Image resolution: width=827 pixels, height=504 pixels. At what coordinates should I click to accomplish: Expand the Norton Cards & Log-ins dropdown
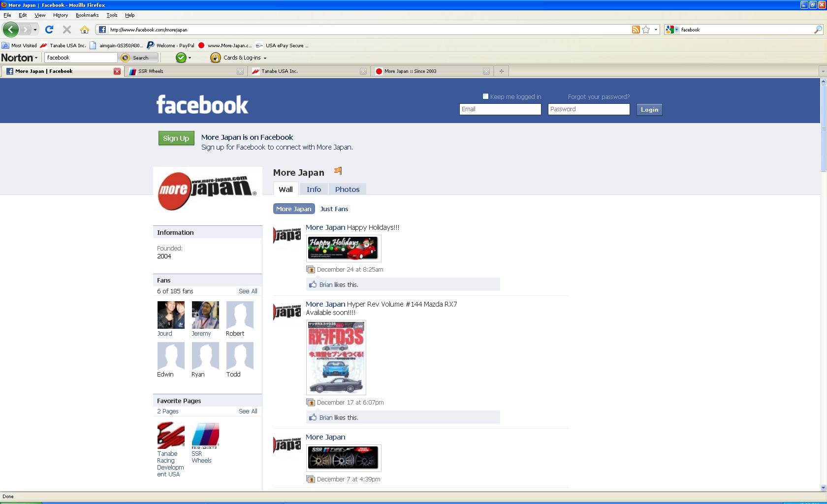265,58
